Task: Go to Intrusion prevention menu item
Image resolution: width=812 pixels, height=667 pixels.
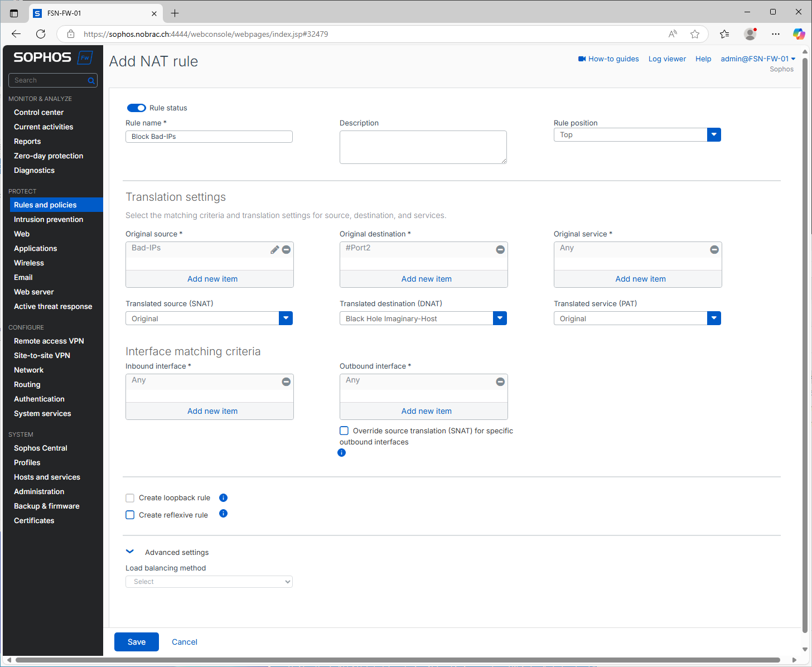Action: pyautogui.click(x=49, y=220)
